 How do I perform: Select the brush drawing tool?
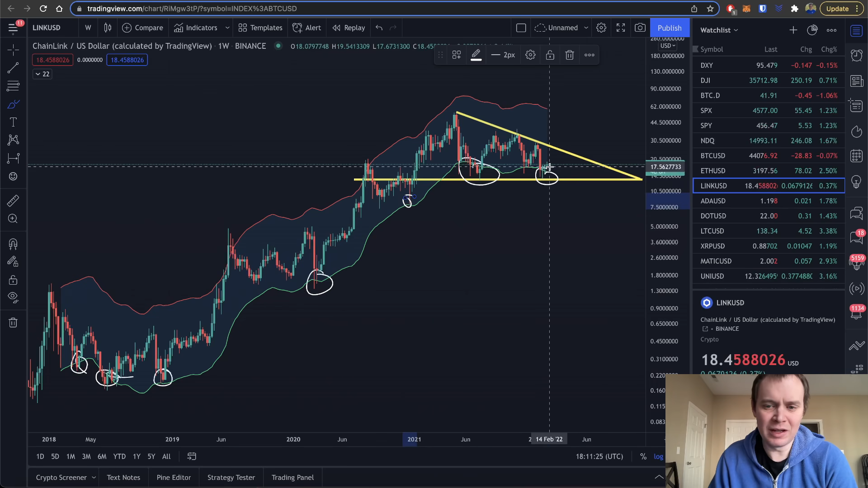click(x=13, y=104)
